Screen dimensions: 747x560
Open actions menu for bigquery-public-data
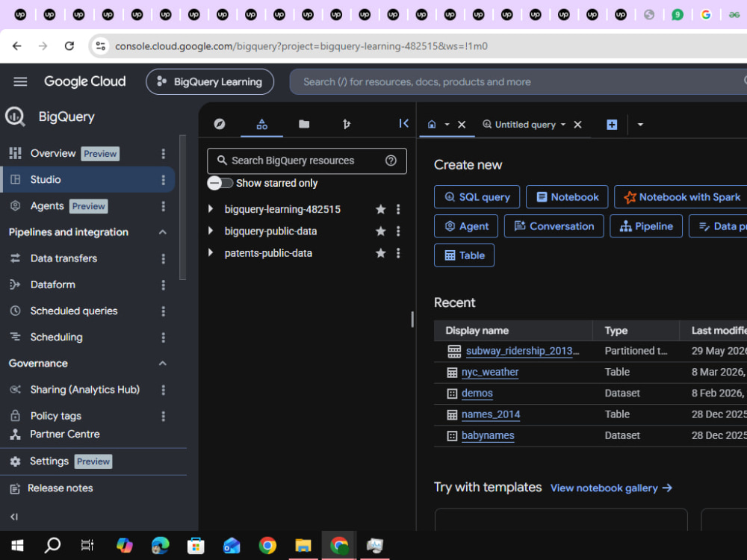pyautogui.click(x=398, y=231)
